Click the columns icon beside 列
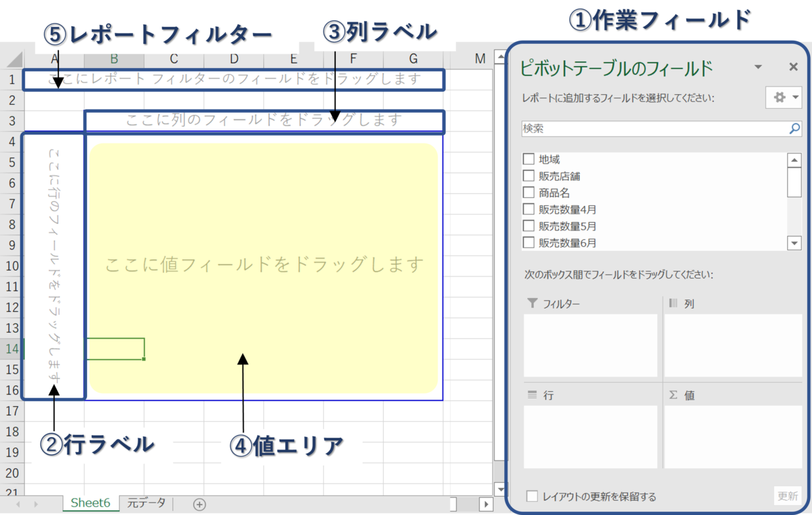Image resolution: width=812 pixels, height=515 pixels. 673,303
